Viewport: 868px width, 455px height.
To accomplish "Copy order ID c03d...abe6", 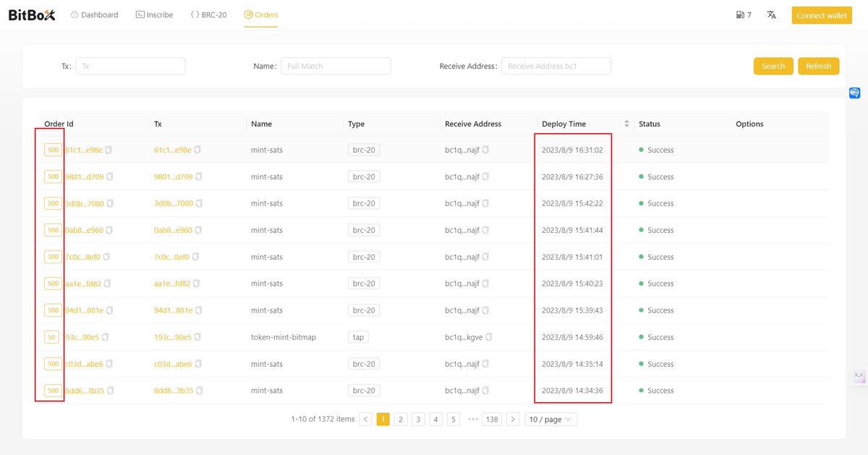I will coord(109,365).
